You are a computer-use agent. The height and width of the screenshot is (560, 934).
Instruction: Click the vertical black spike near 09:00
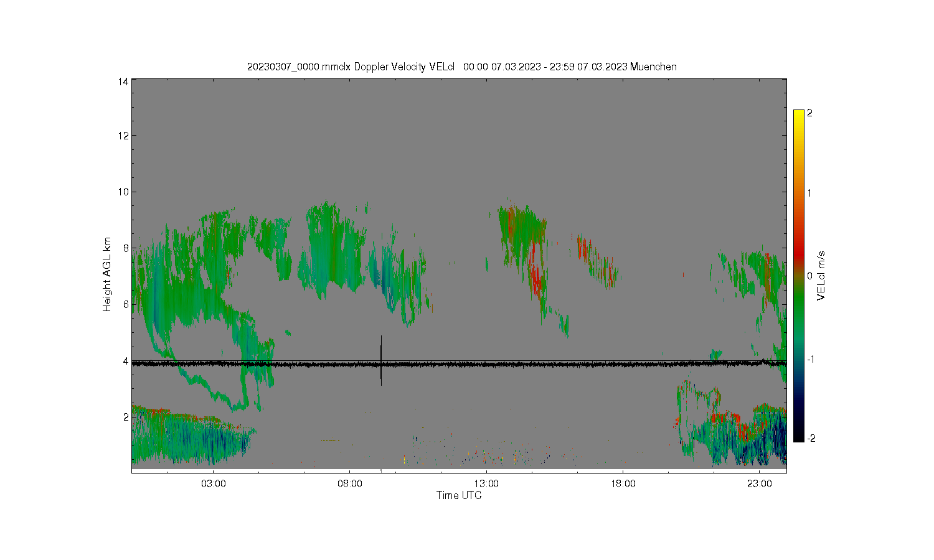381,360
